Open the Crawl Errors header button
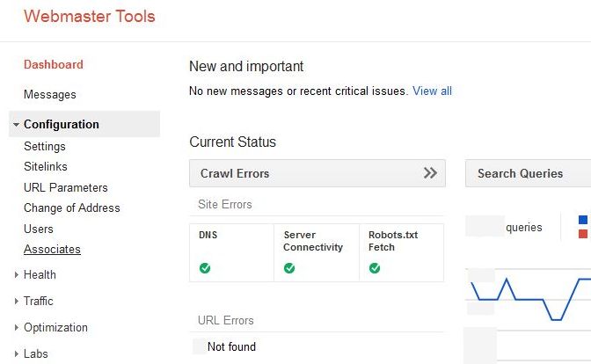 tap(317, 173)
